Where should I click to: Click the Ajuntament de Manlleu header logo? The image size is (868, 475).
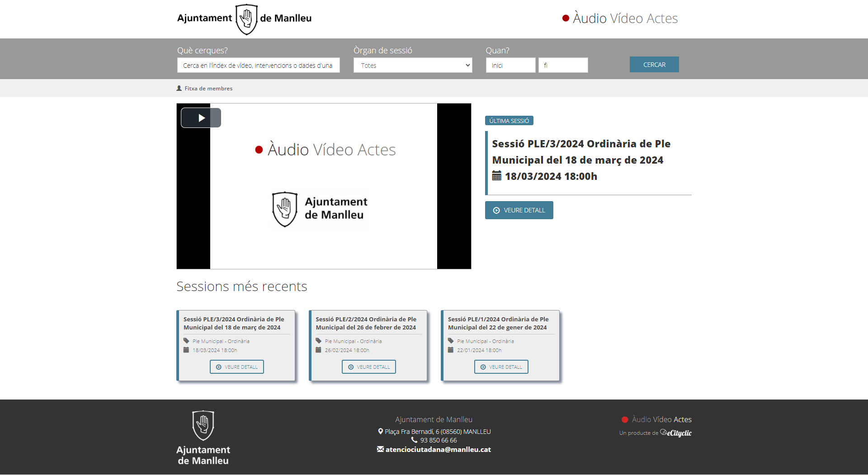tap(244, 19)
